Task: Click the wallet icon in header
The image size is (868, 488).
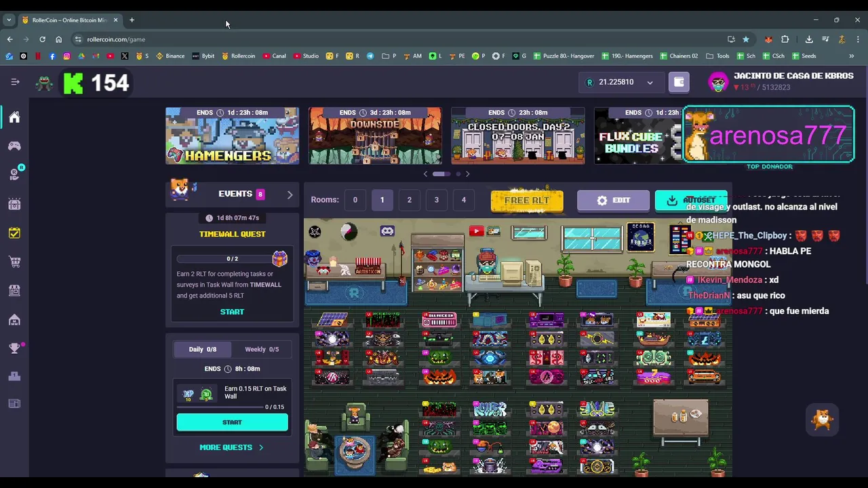Action: [x=679, y=82]
